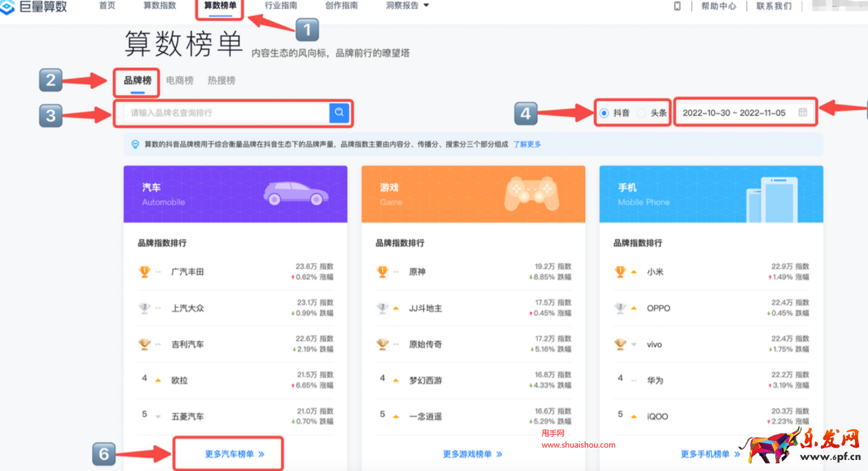
Task: Switch to the 品牌榜 tab
Action: [x=138, y=81]
